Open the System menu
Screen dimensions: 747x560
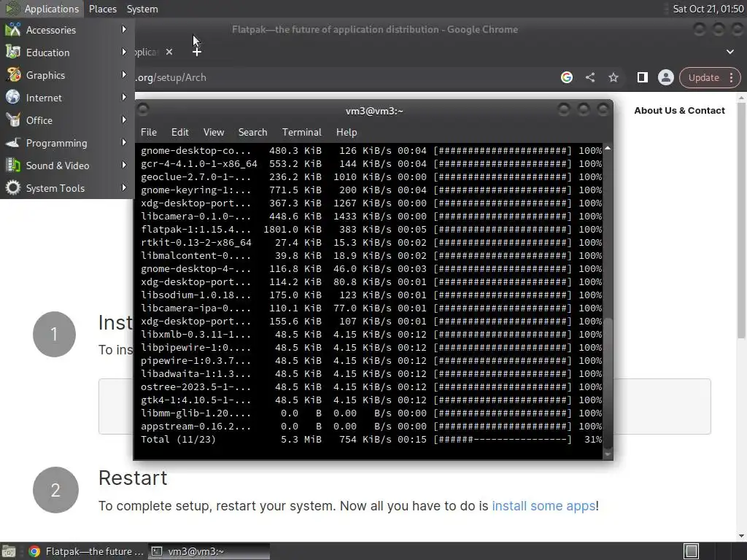pyautogui.click(x=142, y=9)
